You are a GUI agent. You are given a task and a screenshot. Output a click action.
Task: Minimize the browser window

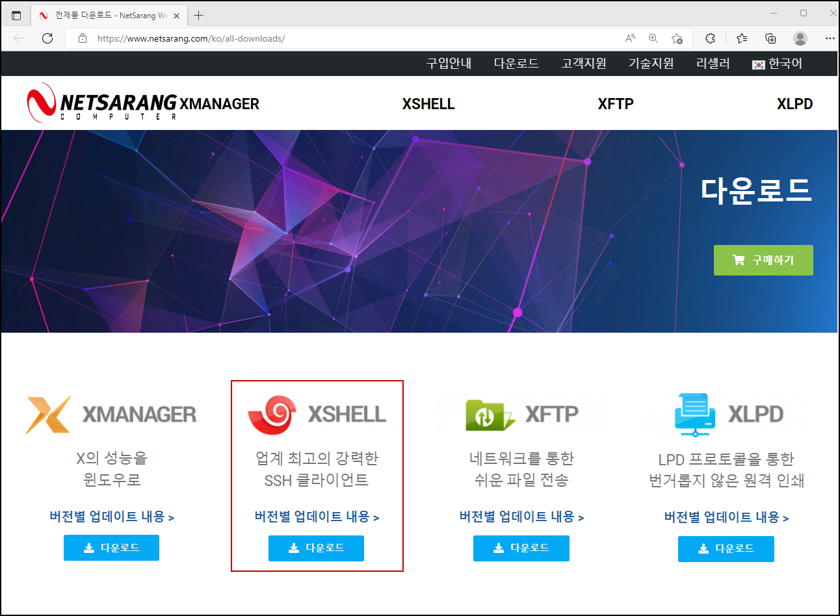pyautogui.click(x=774, y=13)
